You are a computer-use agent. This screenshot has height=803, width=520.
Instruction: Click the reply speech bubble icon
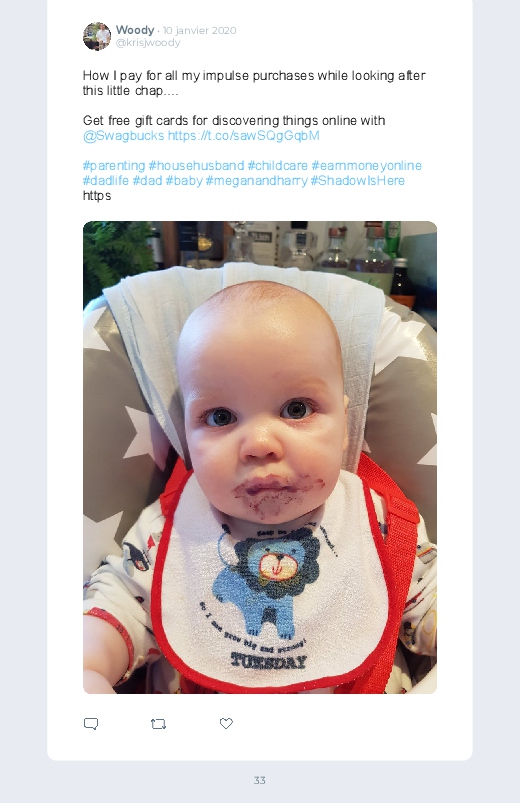coord(91,724)
